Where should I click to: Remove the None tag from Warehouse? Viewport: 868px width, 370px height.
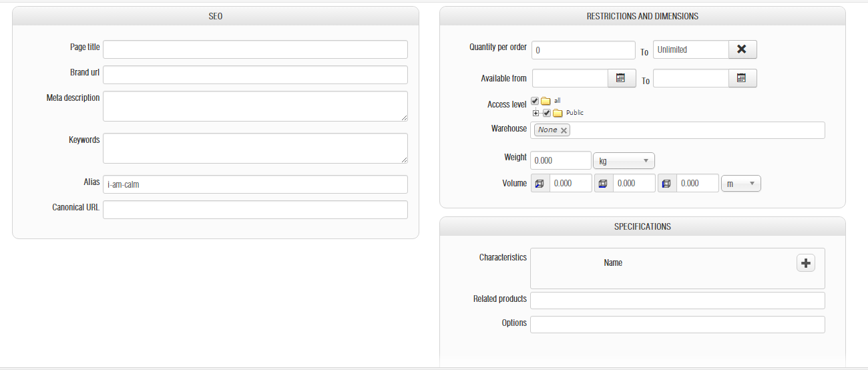564,130
